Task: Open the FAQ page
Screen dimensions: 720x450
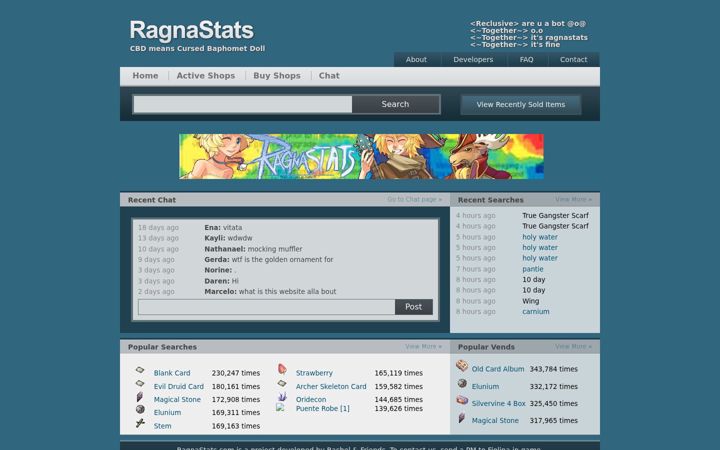Action: 526,60
